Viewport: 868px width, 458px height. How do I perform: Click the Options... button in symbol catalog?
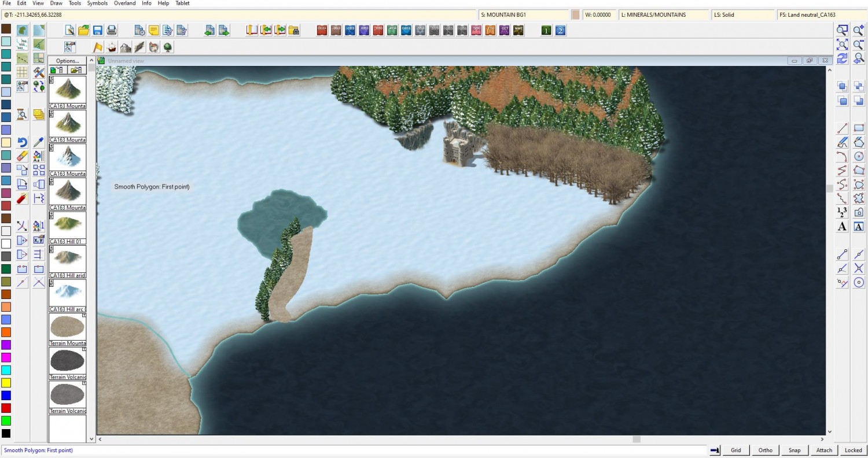[x=67, y=61]
